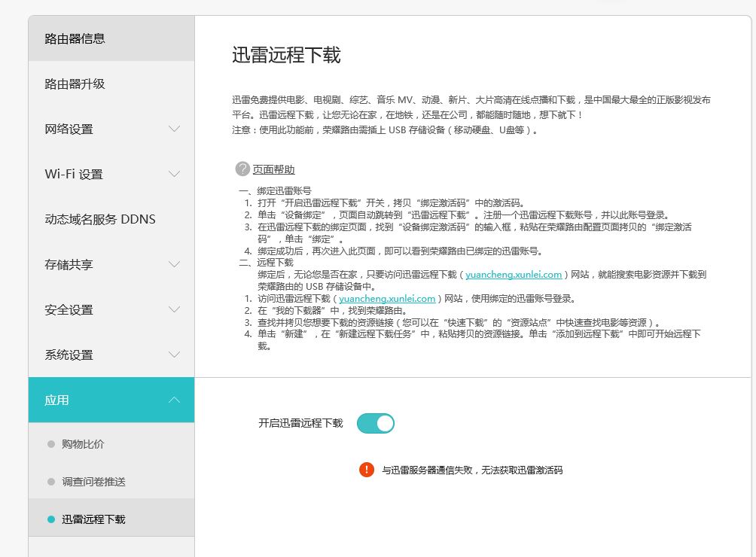Image resolution: width=756 pixels, height=557 pixels.
Task: Select 系统设置 in the sidebar
Action: pos(111,355)
